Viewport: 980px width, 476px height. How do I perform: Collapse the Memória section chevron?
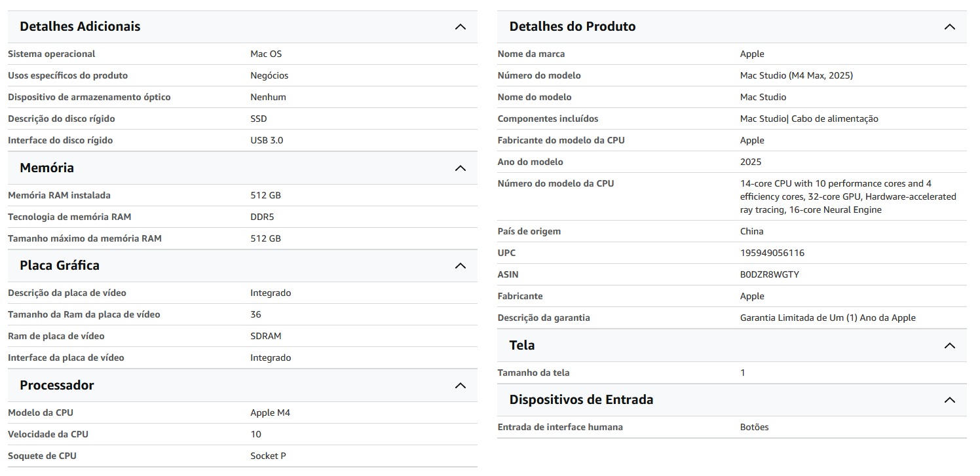point(461,168)
